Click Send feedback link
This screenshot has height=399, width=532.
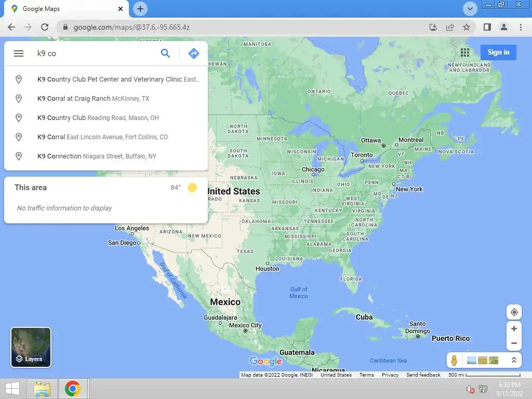tap(423, 375)
